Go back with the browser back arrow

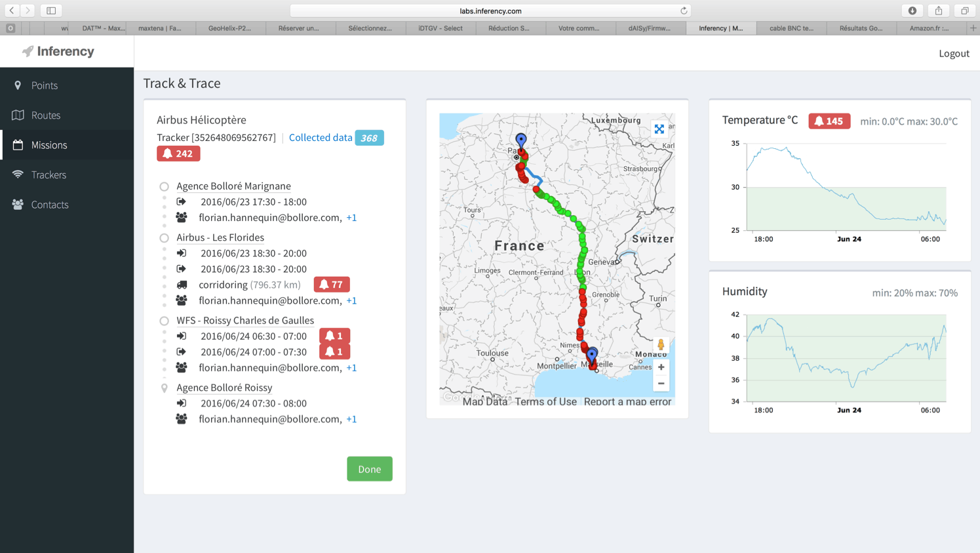[12, 10]
